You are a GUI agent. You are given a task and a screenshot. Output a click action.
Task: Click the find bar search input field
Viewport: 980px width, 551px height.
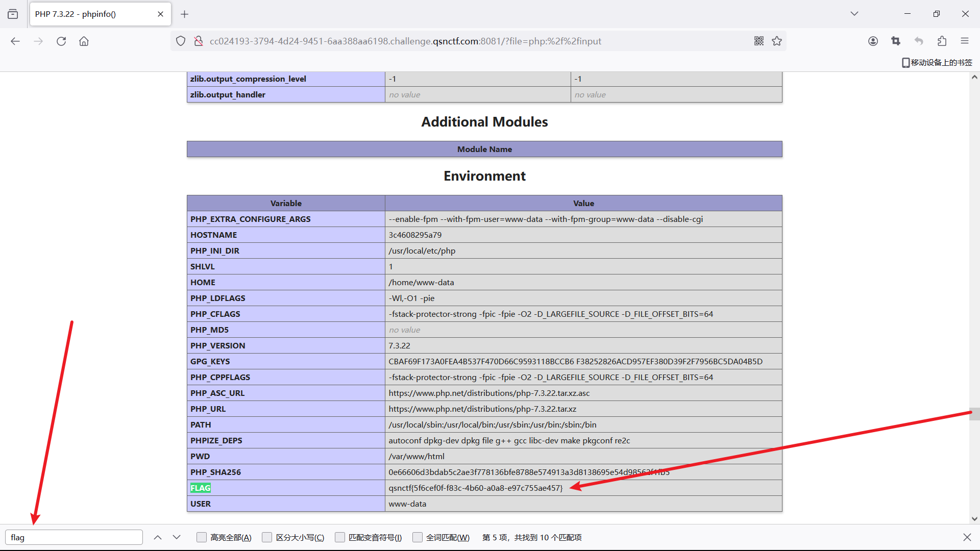pyautogui.click(x=74, y=537)
